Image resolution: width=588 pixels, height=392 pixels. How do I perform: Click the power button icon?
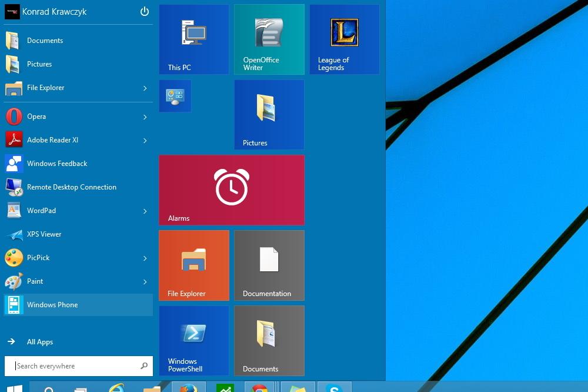[145, 12]
